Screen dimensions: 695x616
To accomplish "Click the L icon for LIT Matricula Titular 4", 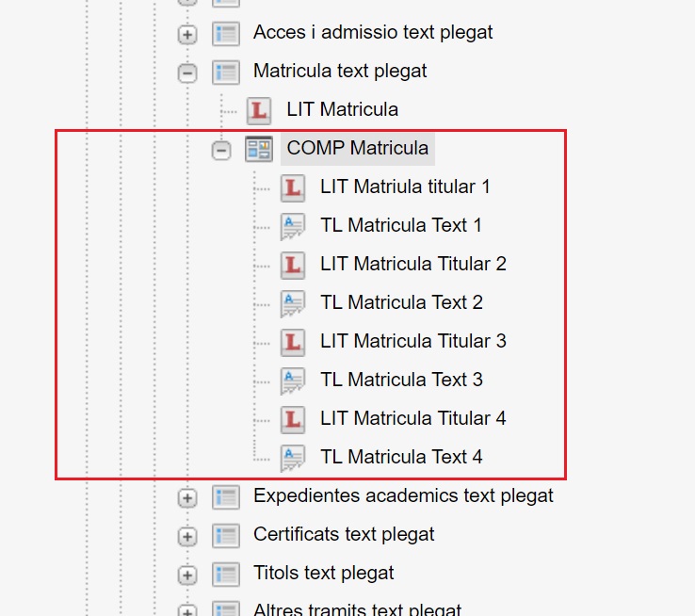I will pyautogui.click(x=293, y=420).
